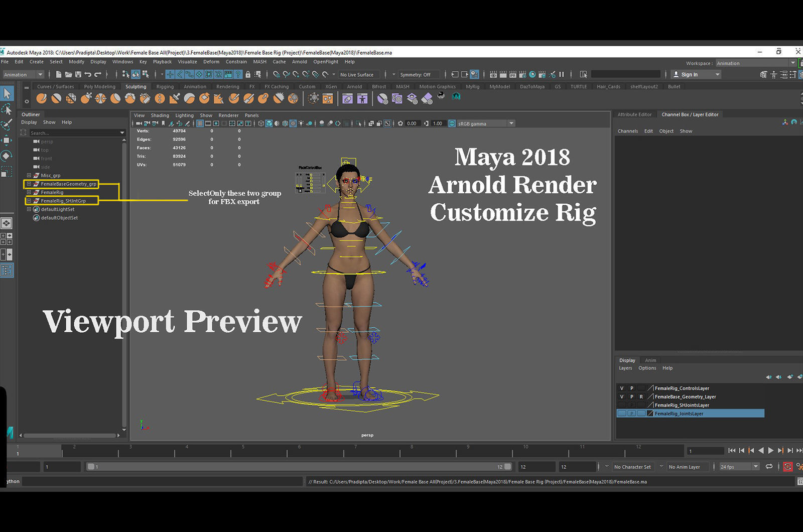Go to start of playback range

click(x=732, y=451)
